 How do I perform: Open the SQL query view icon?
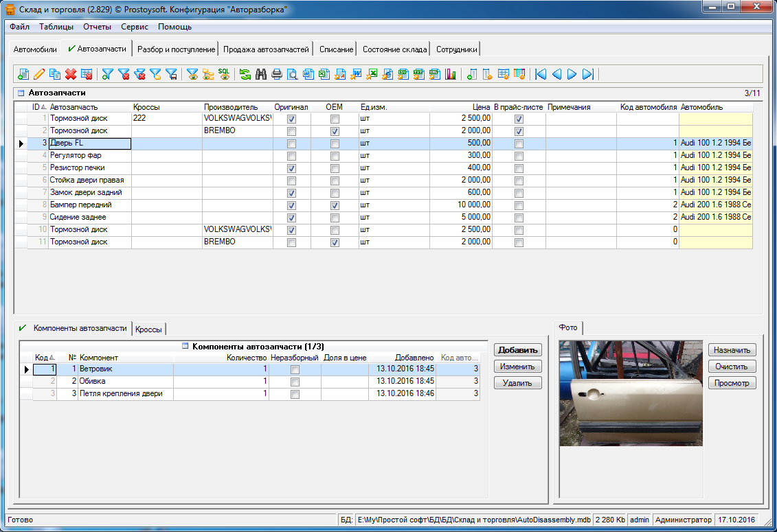224,73
